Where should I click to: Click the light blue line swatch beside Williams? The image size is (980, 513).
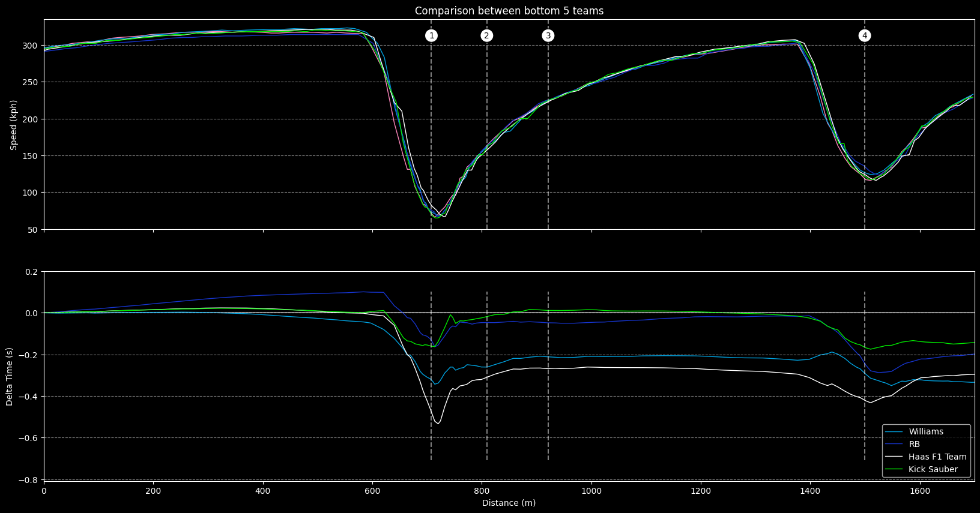pyautogui.click(x=894, y=432)
